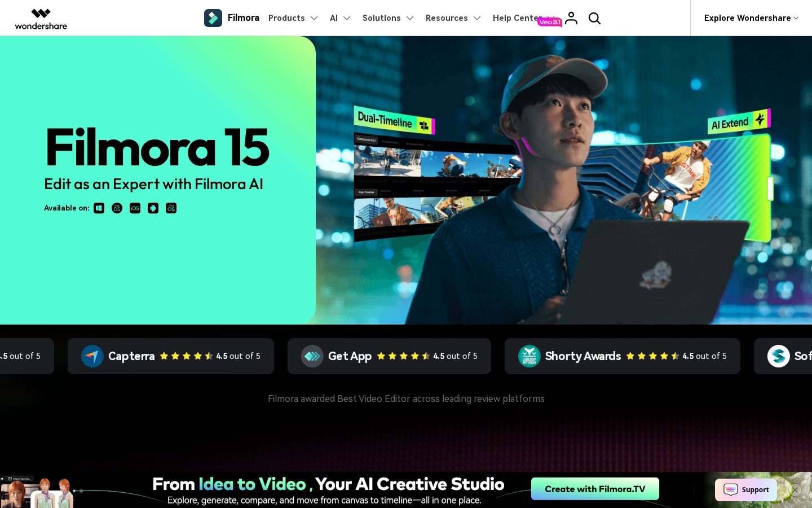Viewport: 812px width, 508px height.
Task: Select the iPadOS platform icon
Action: [x=171, y=208]
